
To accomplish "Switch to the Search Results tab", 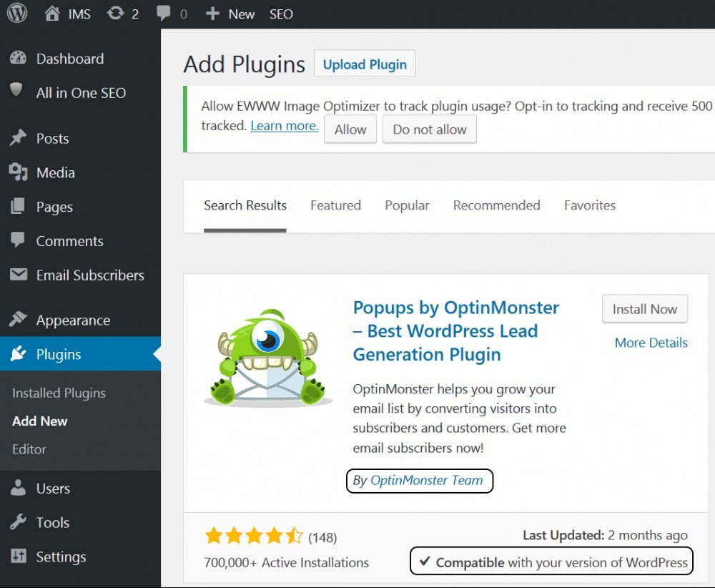I will 245,205.
